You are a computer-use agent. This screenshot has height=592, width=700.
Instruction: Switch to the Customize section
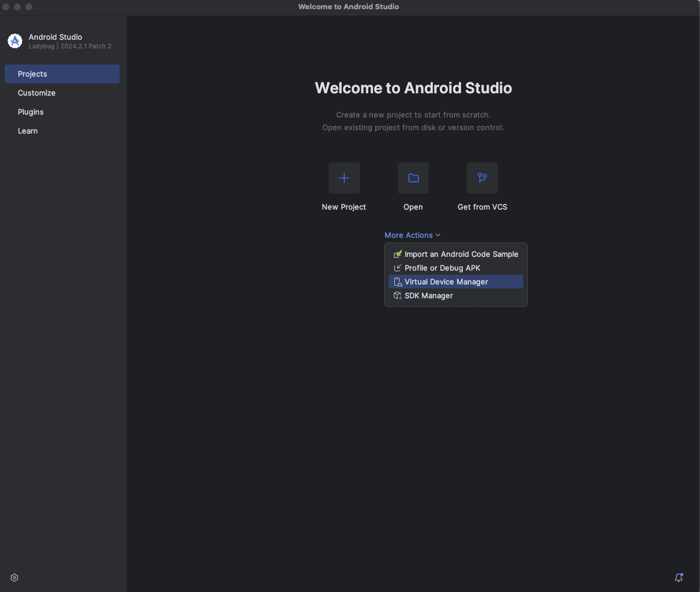point(37,93)
